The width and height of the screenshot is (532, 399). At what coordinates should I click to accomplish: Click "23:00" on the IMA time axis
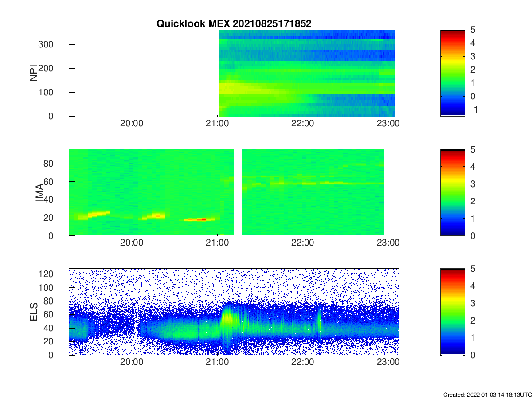[388, 243]
